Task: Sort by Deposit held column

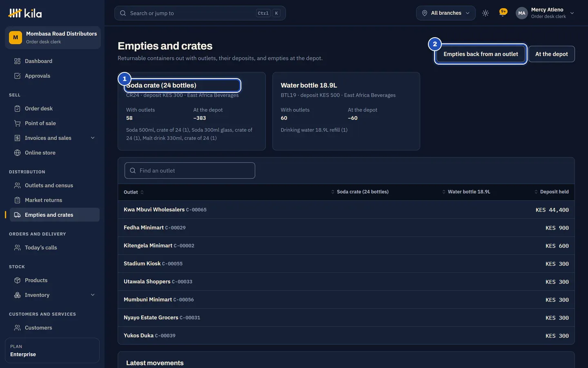Action: point(551,192)
